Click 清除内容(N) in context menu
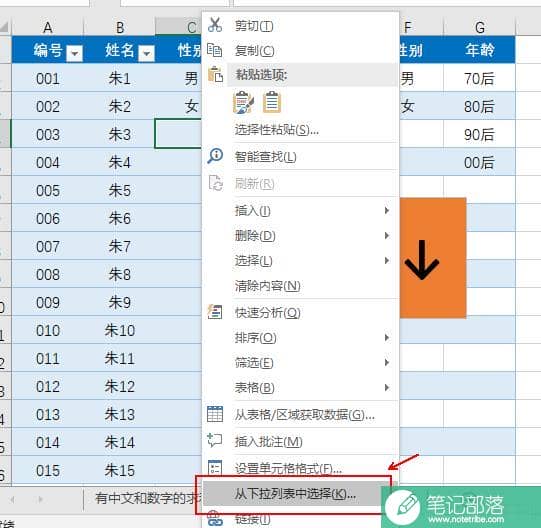The image size is (541, 528). click(x=268, y=286)
